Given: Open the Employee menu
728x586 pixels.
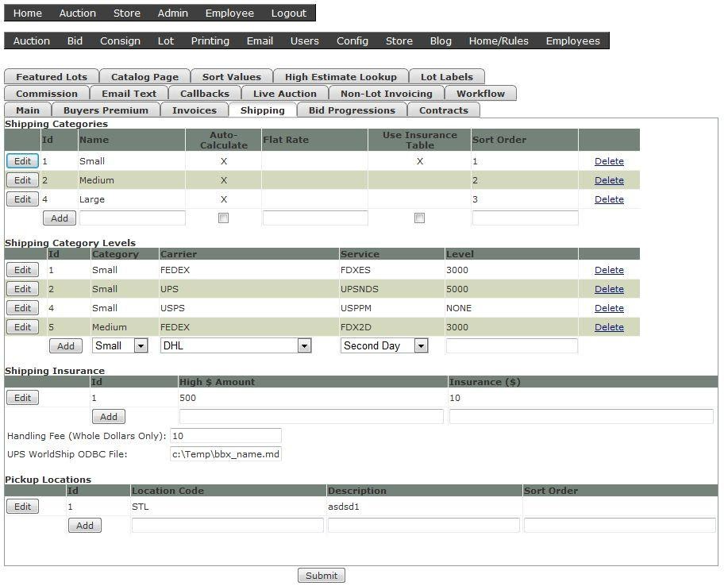Looking at the screenshot, I should pyautogui.click(x=229, y=13).
